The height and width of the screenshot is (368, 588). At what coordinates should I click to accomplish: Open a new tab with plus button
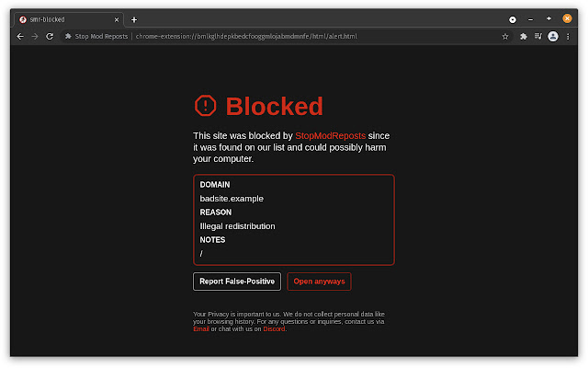click(x=134, y=19)
